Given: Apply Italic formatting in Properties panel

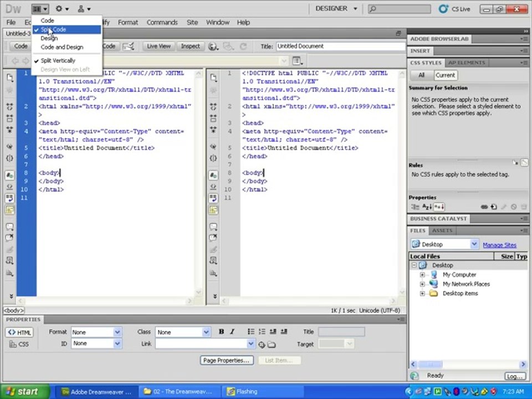Looking at the screenshot, I should tap(232, 332).
